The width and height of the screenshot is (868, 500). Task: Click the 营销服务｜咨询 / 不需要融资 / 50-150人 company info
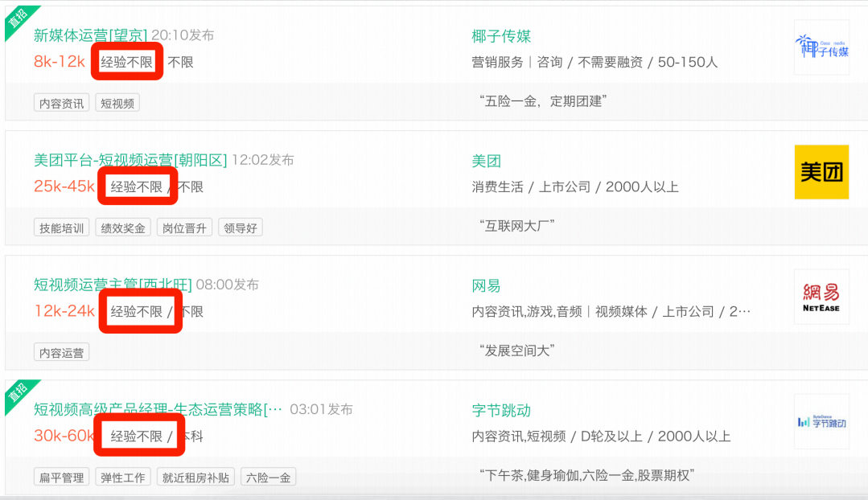(594, 62)
